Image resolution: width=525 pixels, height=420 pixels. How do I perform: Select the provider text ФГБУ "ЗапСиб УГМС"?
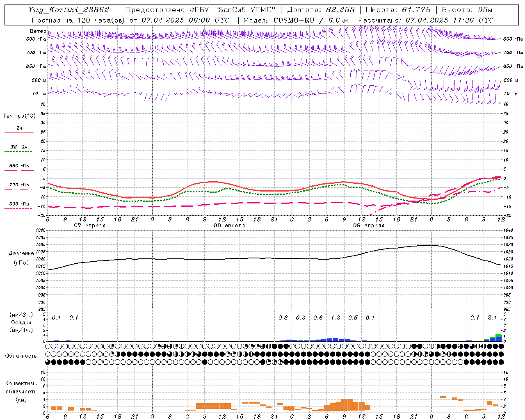click(233, 10)
